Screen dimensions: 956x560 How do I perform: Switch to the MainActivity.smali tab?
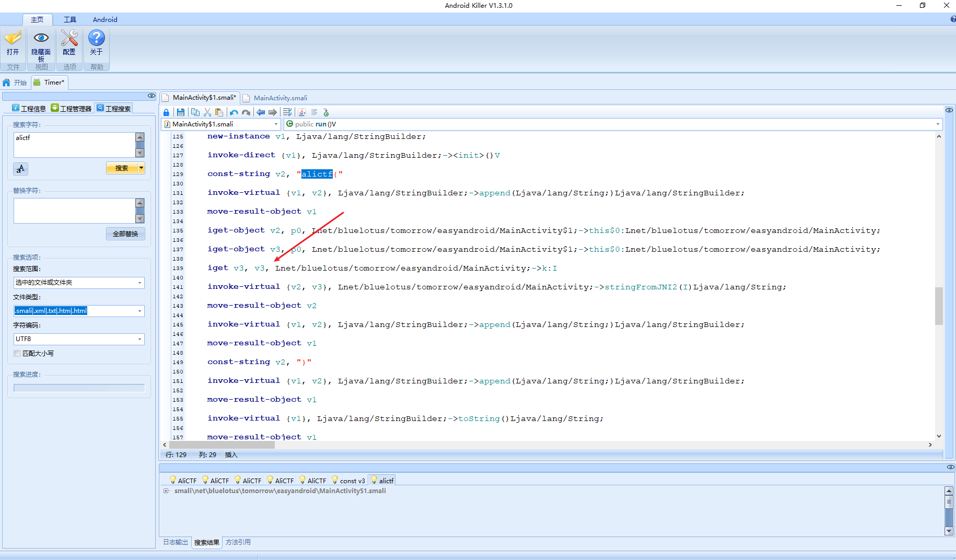coord(280,98)
